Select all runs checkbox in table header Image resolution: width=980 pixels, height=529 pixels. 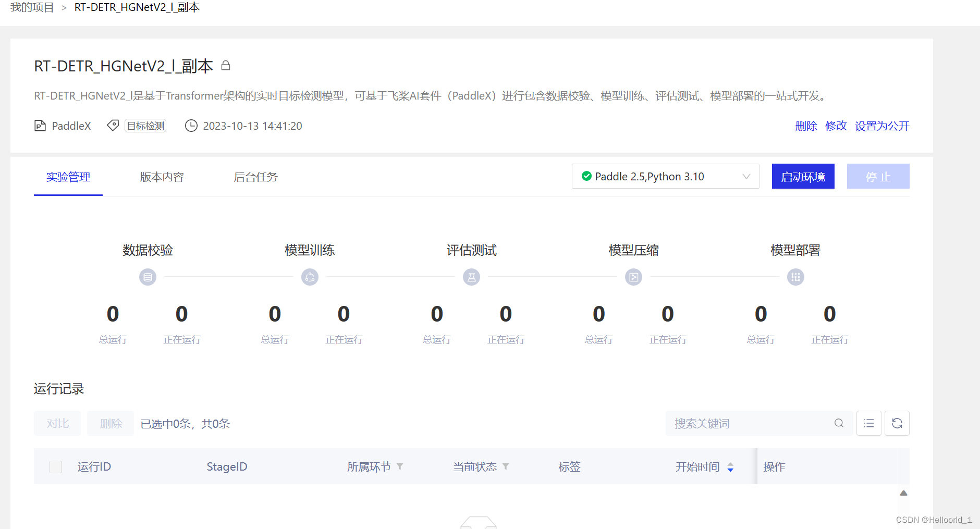pyautogui.click(x=56, y=466)
